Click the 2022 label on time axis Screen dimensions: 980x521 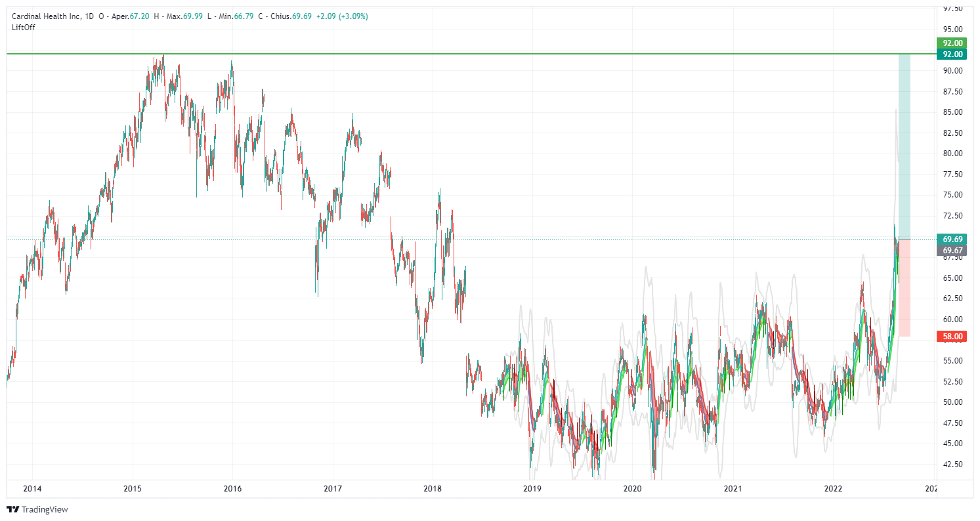tap(833, 488)
